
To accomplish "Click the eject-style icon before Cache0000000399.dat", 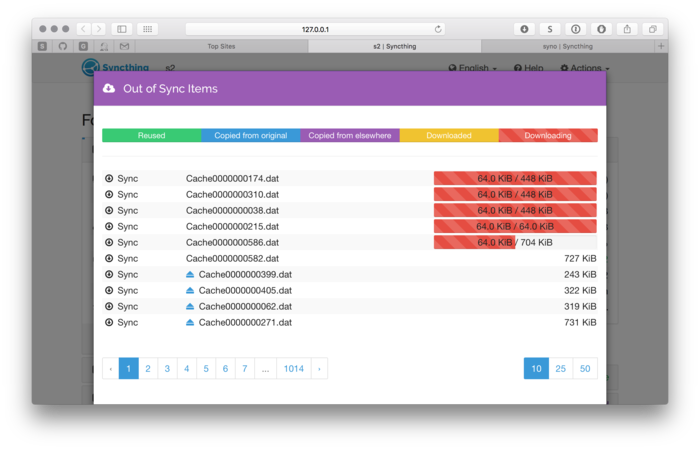I will 190,274.
